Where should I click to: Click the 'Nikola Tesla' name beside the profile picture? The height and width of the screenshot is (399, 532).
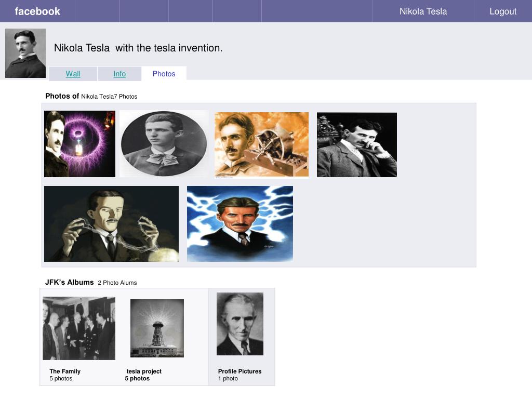82,48
